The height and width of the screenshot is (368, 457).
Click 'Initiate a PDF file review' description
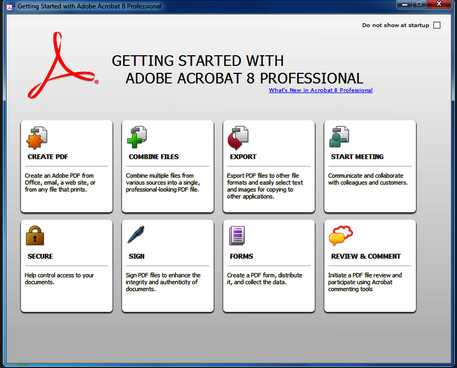pyautogui.click(x=365, y=282)
